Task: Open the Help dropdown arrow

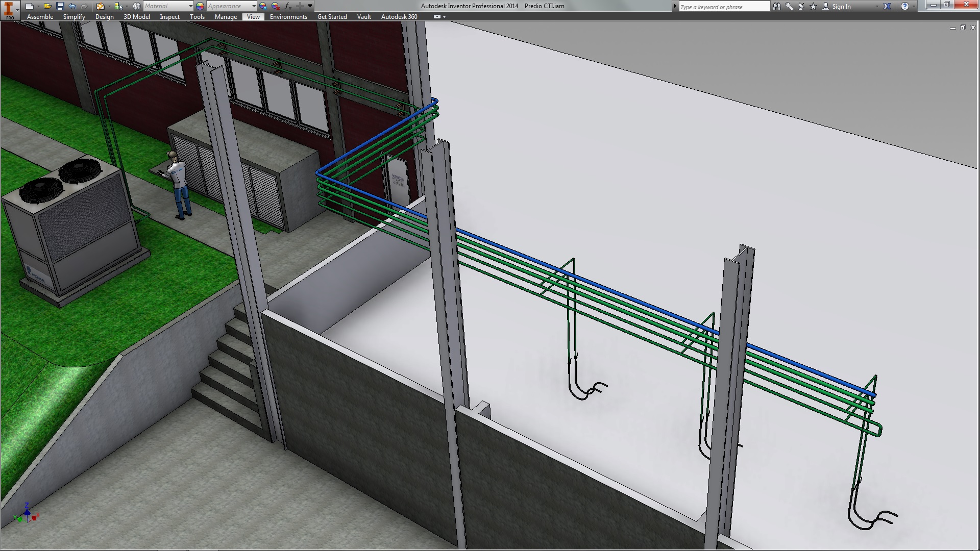Action: click(x=914, y=7)
